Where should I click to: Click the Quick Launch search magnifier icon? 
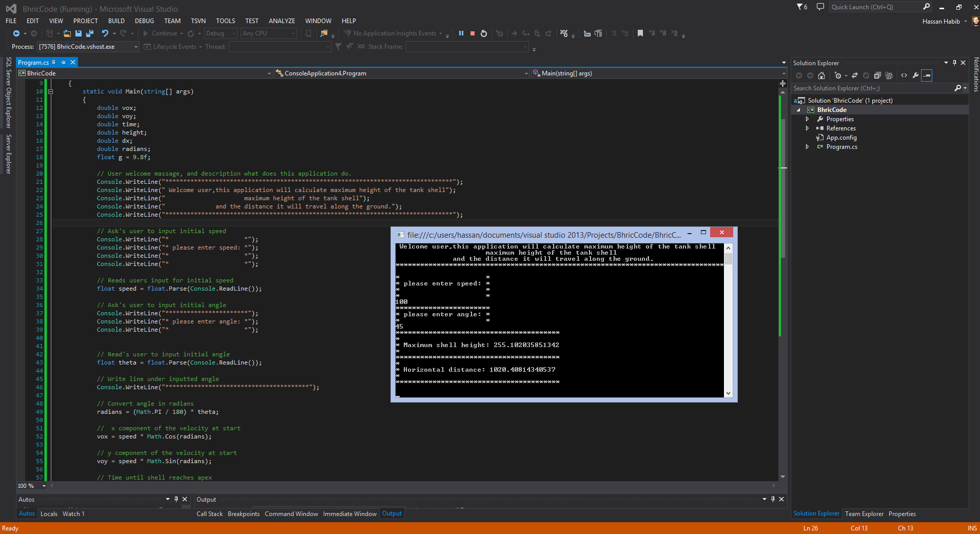tap(926, 7)
